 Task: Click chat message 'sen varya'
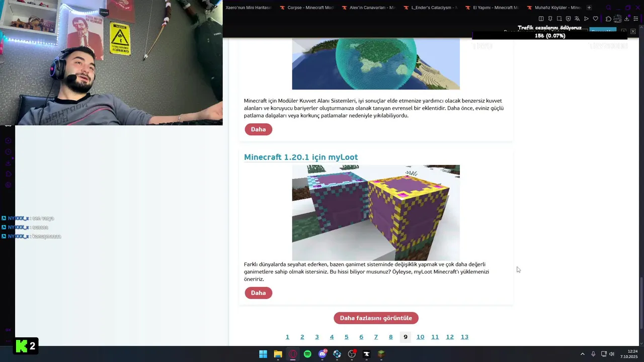pyautogui.click(x=43, y=218)
